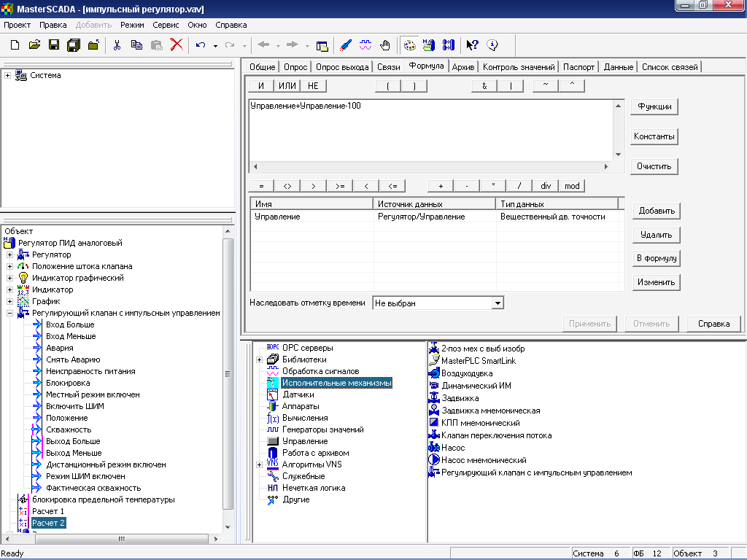The image size is (747, 560).
Task: Insert the mod operator button
Action: click(572, 186)
